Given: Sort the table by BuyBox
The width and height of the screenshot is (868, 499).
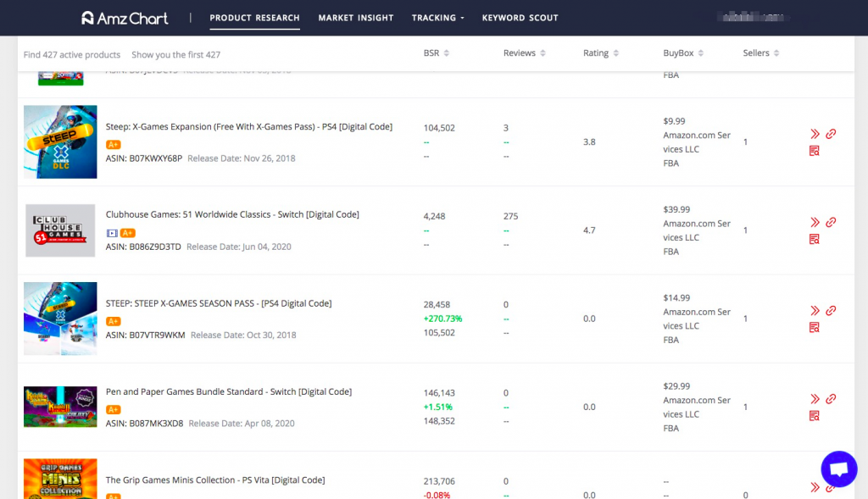Looking at the screenshot, I should (683, 53).
